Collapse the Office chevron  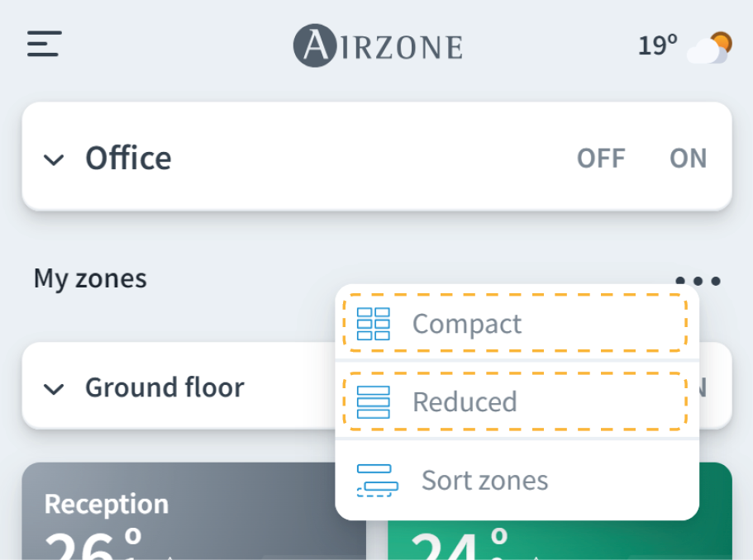click(54, 159)
